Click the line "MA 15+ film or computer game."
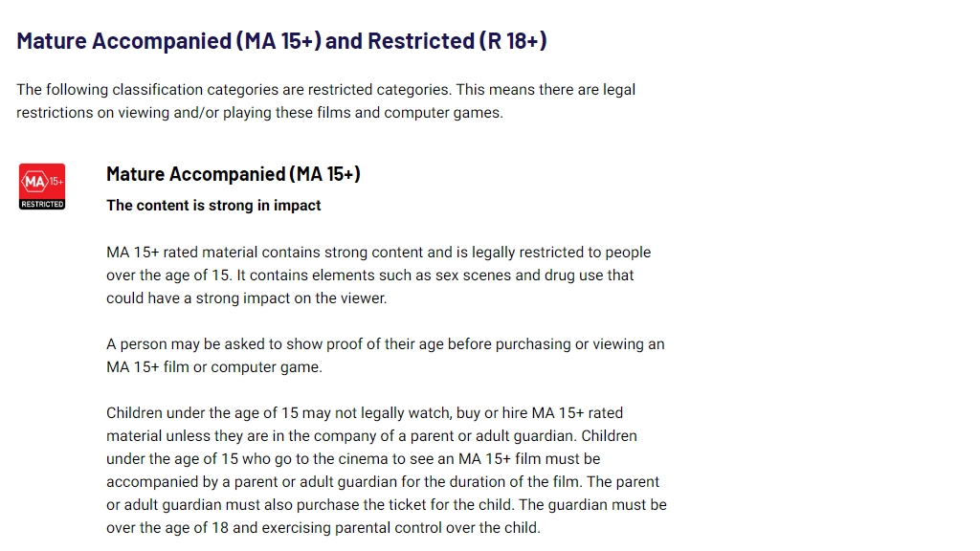The image size is (980, 551). tap(214, 367)
